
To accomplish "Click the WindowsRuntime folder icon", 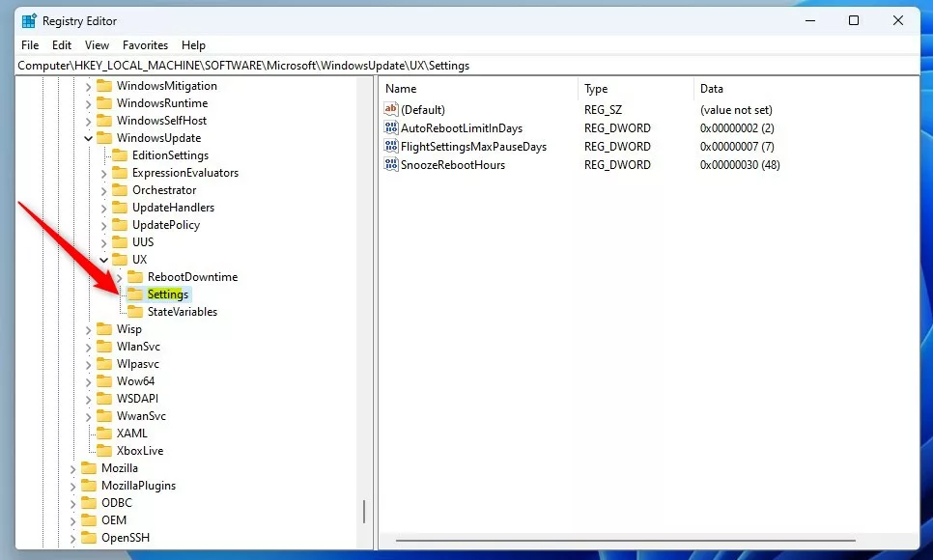I will [104, 103].
